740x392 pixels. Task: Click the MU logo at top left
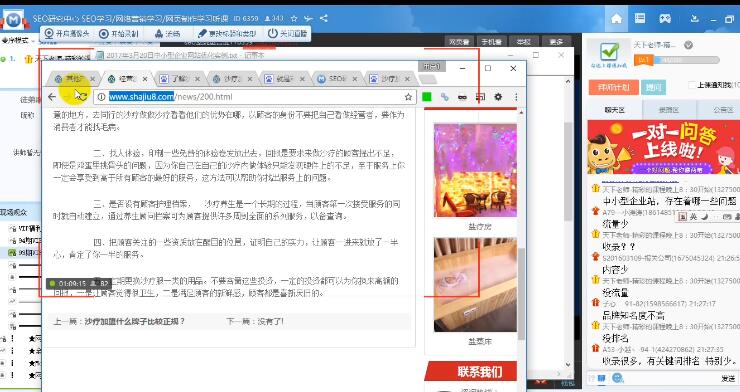pos(14,20)
